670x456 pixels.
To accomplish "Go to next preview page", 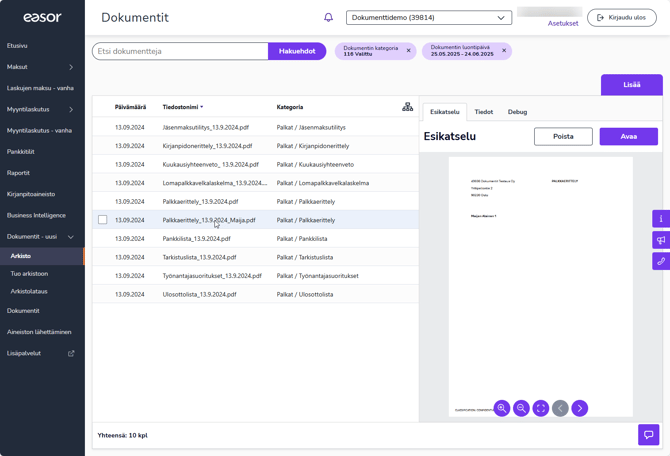I will point(580,408).
